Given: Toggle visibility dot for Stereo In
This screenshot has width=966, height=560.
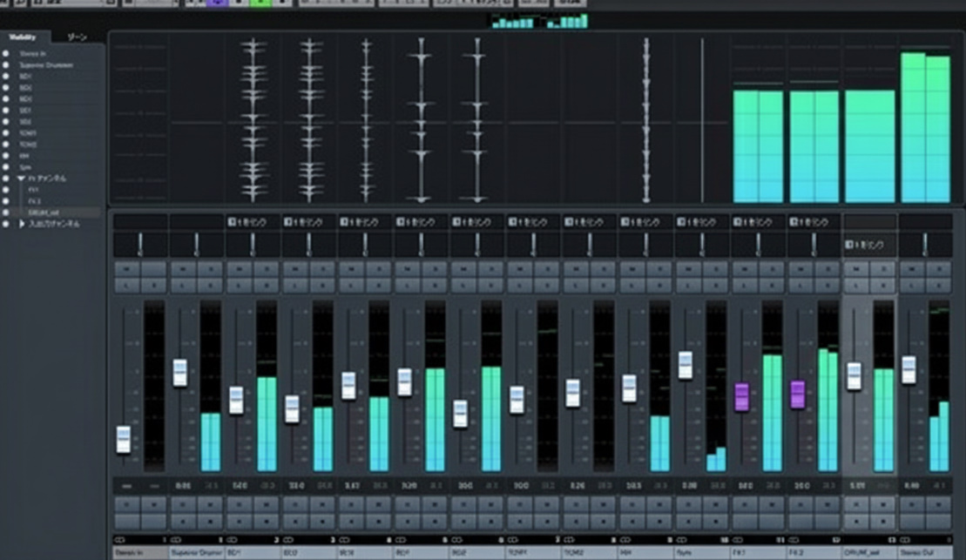Looking at the screenshot, I should click(6, 54).
